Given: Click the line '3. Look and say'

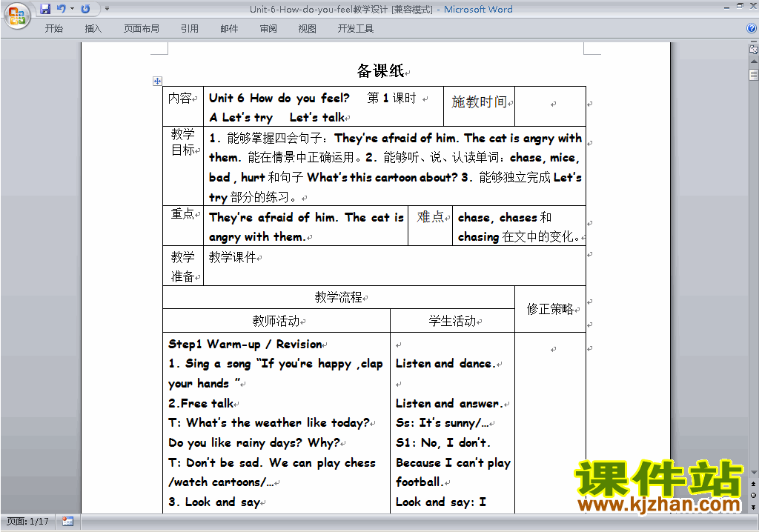Looking at the screenshot, I should (214, 502).
